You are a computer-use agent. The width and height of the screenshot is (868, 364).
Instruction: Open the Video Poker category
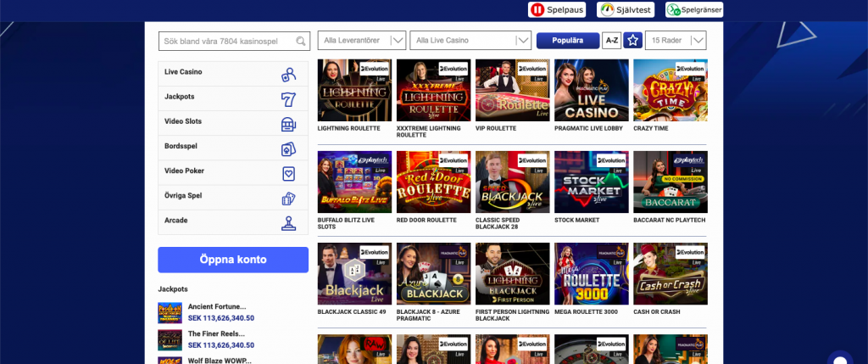point(233,173)
